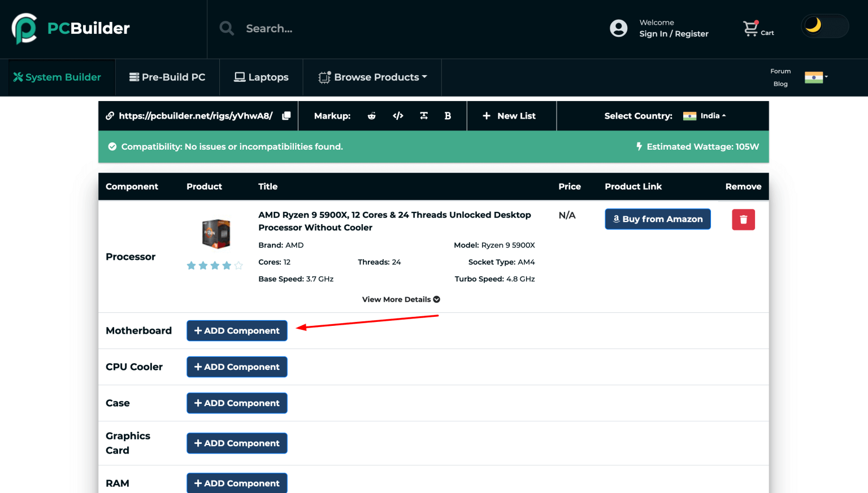Toggle the dark mode moon switch
The width and height of the screenshot is (868, 493).
pos(824,26)
